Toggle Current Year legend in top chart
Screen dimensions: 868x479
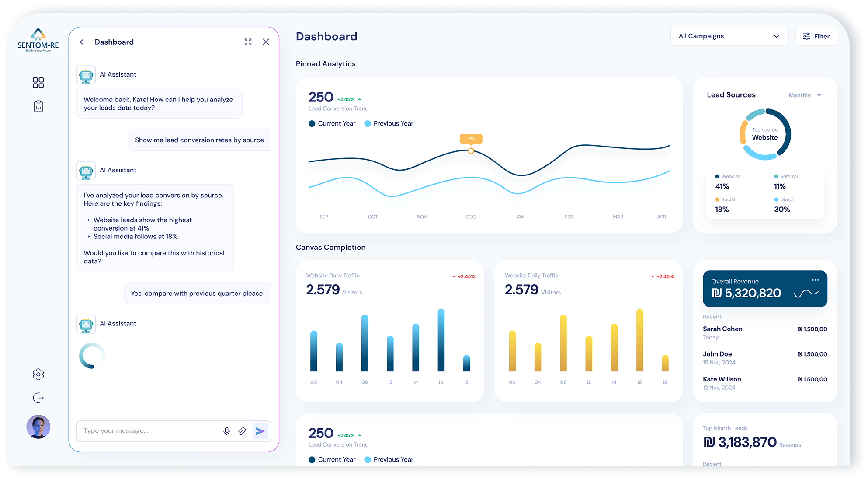tap(332, 124)
